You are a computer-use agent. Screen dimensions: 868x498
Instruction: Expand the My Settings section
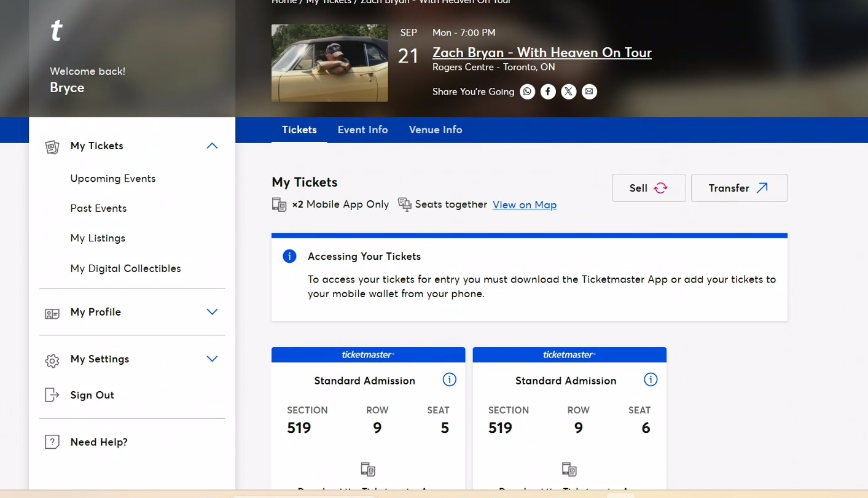pos(212,359)
